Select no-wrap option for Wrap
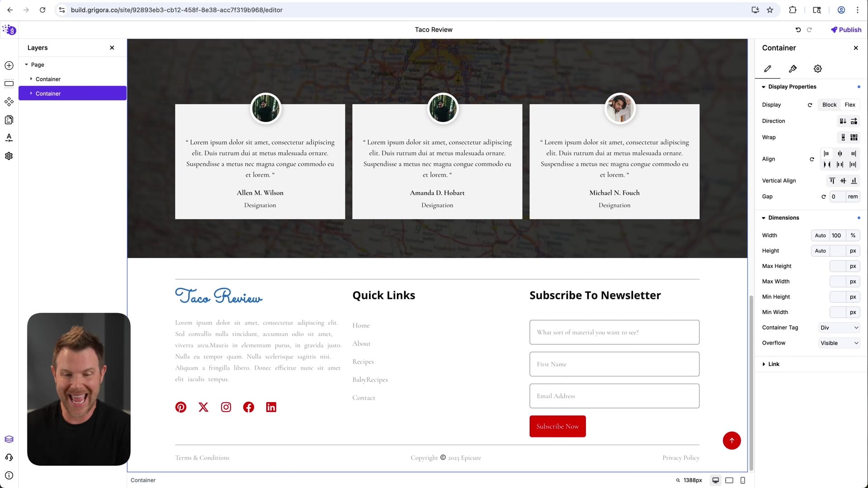The width and height of the screenshot is (868, 488). coord(843,137)
